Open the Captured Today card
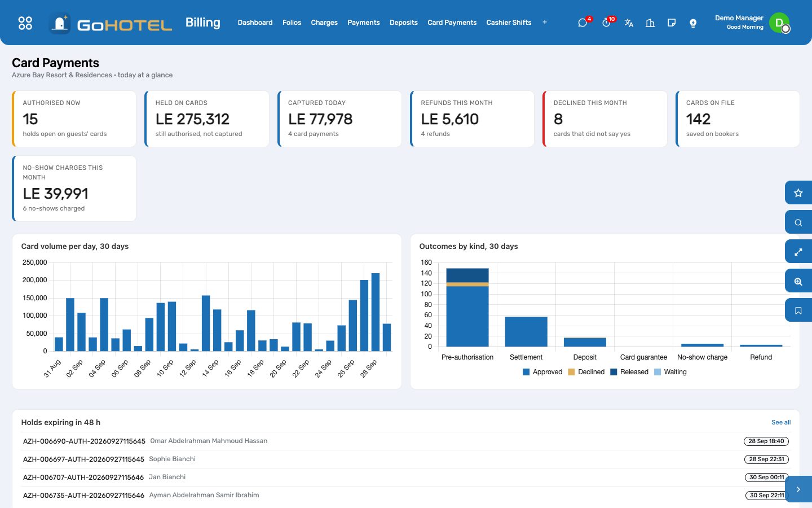This screenshot has height=508, width=812. point(340,119)
